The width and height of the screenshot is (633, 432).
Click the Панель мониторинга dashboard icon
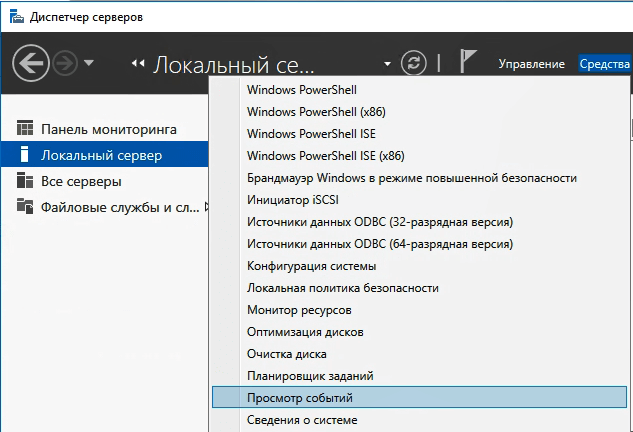pos(25,128)
